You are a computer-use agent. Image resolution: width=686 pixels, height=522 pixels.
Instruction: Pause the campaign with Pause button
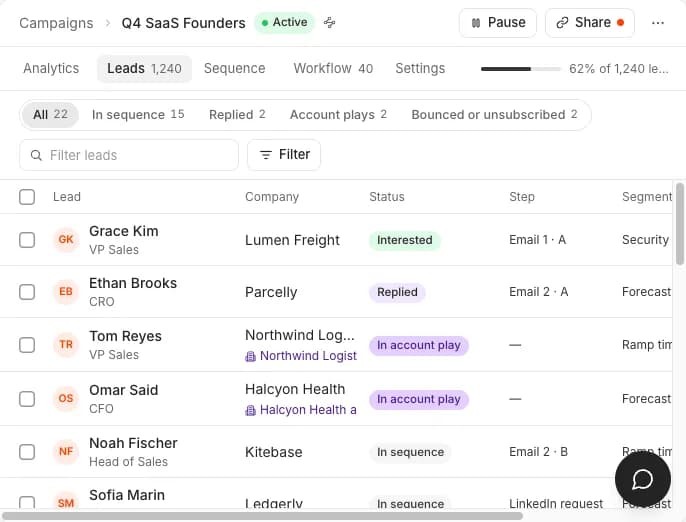tap(497, 23)
